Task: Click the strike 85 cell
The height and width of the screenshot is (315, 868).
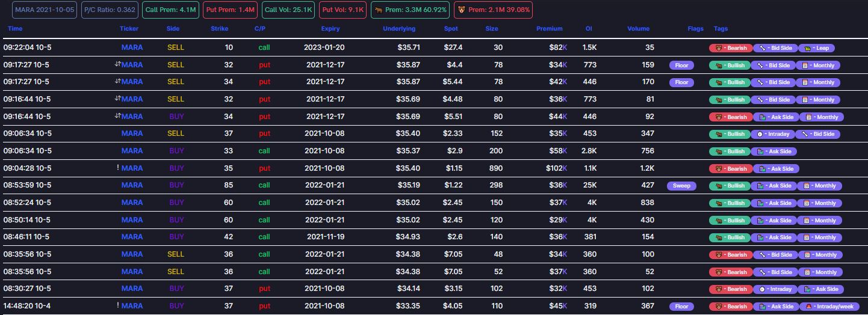Action: 229,185
